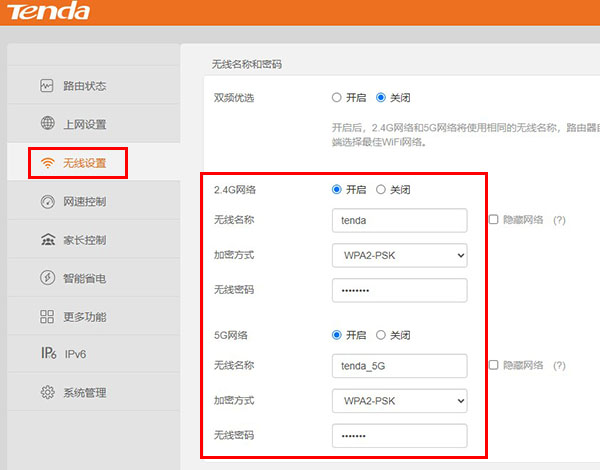Open the 路由状态 menu item

(x=94, y=85)
